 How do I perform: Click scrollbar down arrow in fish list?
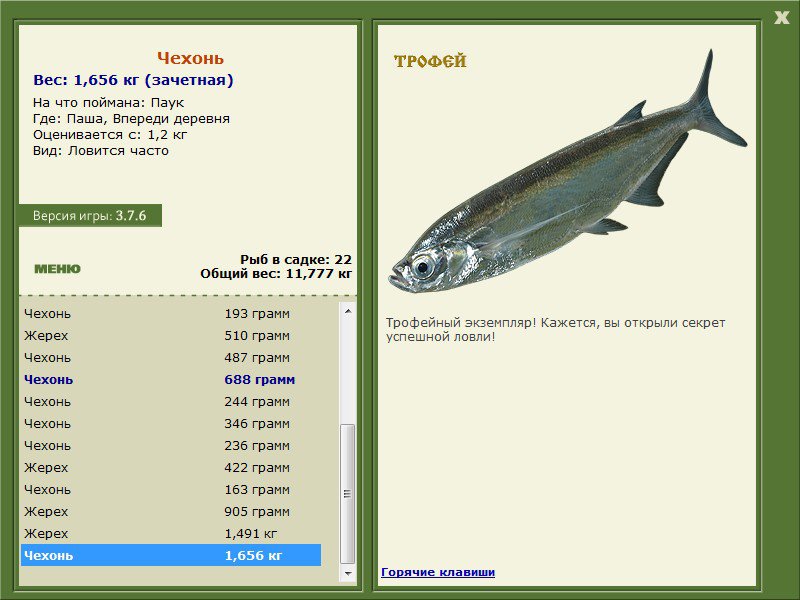click(x=348, y=574)
